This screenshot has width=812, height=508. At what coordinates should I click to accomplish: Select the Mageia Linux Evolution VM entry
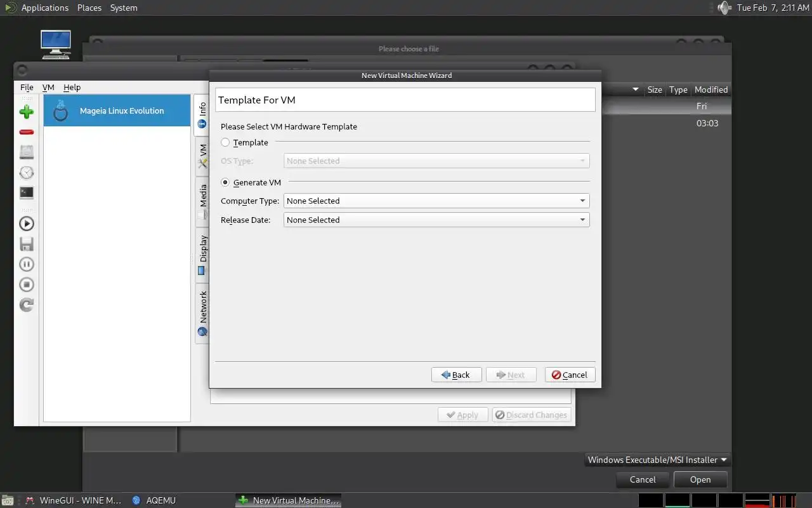tap(117, 110)
